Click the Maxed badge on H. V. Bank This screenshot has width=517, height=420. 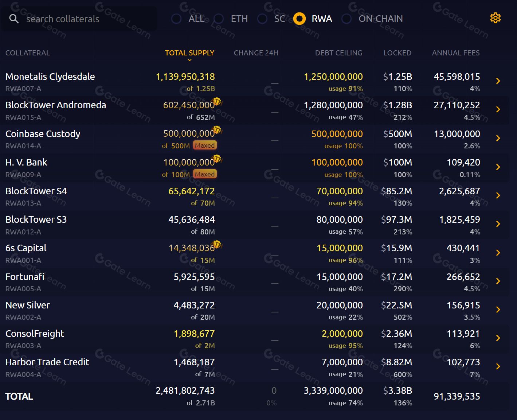[x=205, y=174]
